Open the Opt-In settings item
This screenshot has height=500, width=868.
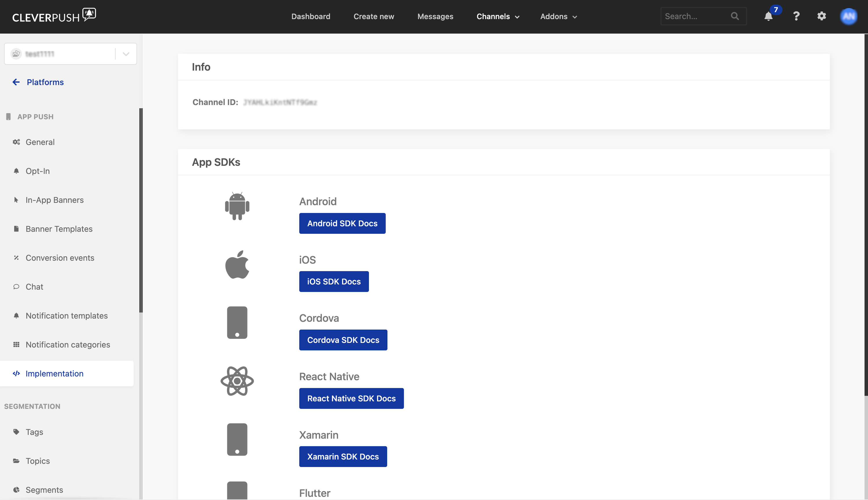[67, 171]
